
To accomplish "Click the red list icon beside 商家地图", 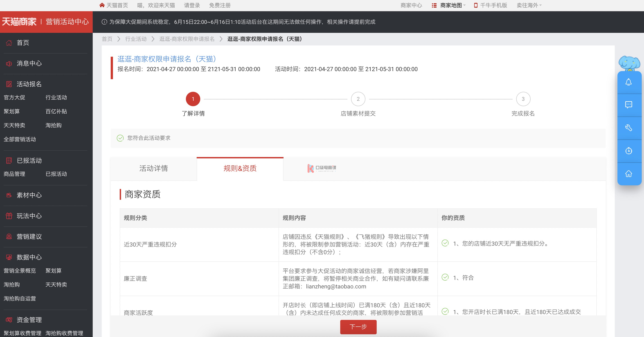I will pos(434,5).
